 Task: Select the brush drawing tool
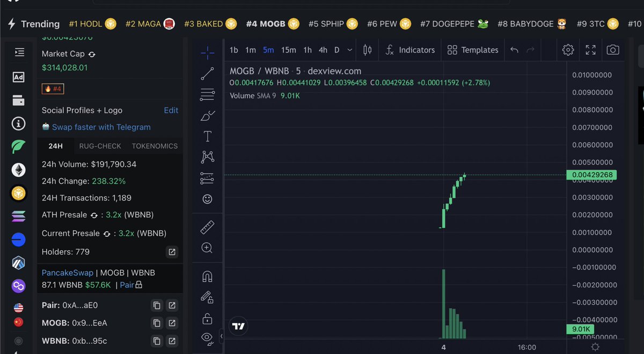pos(207,115)
